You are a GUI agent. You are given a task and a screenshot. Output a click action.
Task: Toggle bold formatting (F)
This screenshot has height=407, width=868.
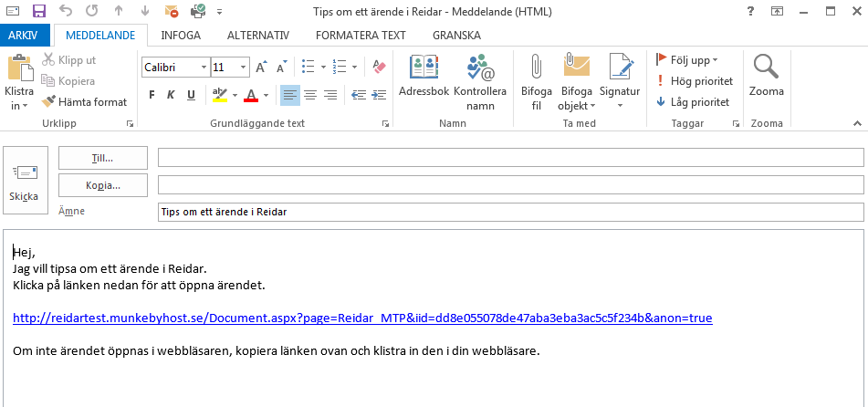coord(152,95)
